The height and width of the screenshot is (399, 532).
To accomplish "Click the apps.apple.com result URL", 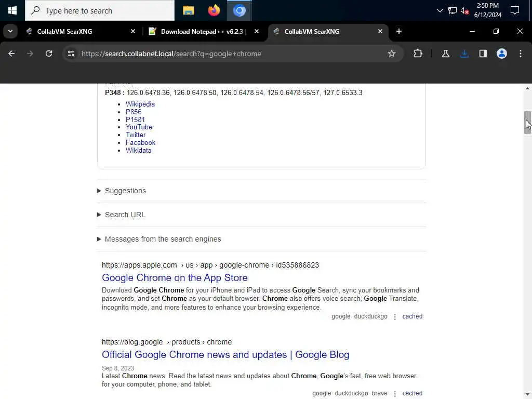I will pyautogui.click(x=210, y=265).
